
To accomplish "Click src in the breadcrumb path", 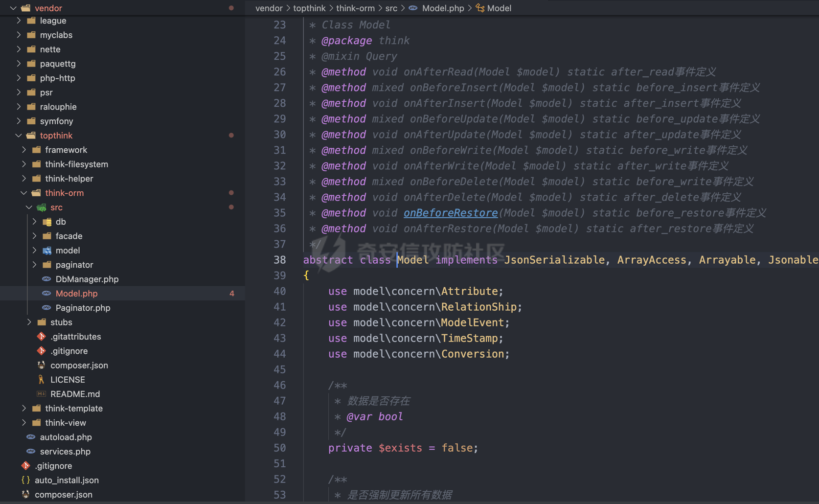I will coord(391,8).
